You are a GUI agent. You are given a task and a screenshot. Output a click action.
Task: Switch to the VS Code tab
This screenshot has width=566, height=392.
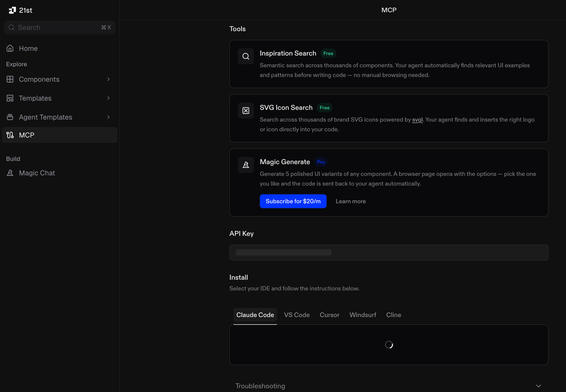(x=297, y=315)
